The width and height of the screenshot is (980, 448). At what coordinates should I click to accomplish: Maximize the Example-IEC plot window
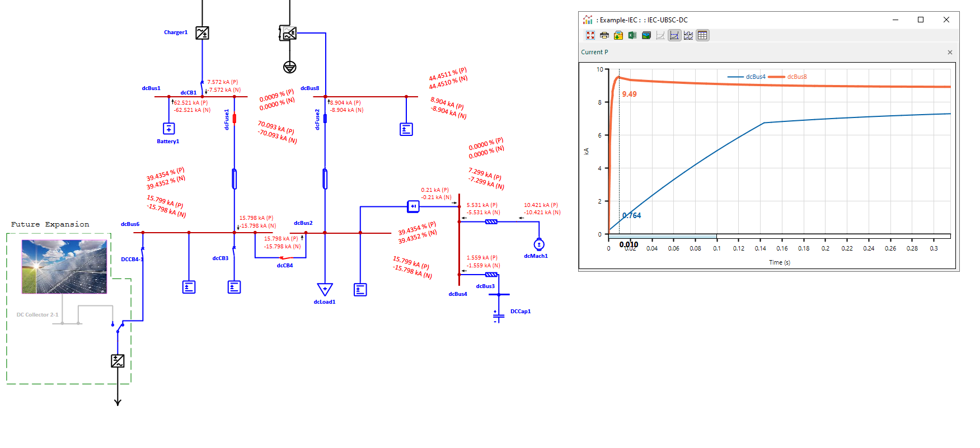(x=921, y=20)
